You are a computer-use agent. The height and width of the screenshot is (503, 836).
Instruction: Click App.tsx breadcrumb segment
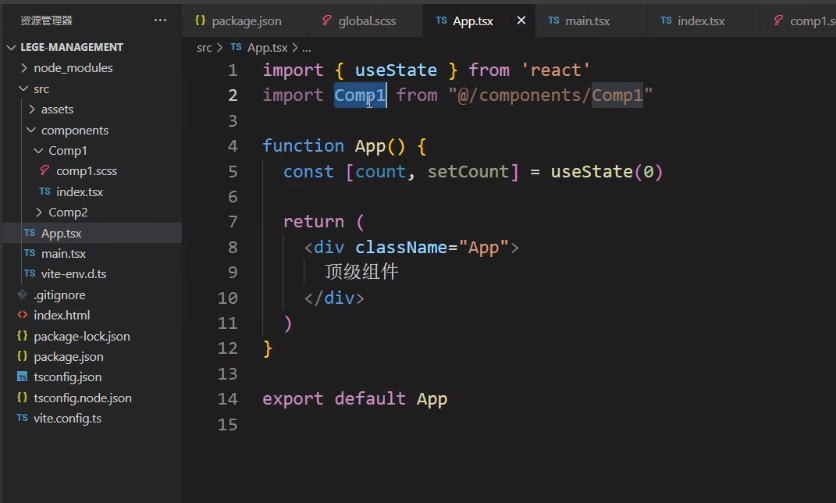[x=267, y=48]
